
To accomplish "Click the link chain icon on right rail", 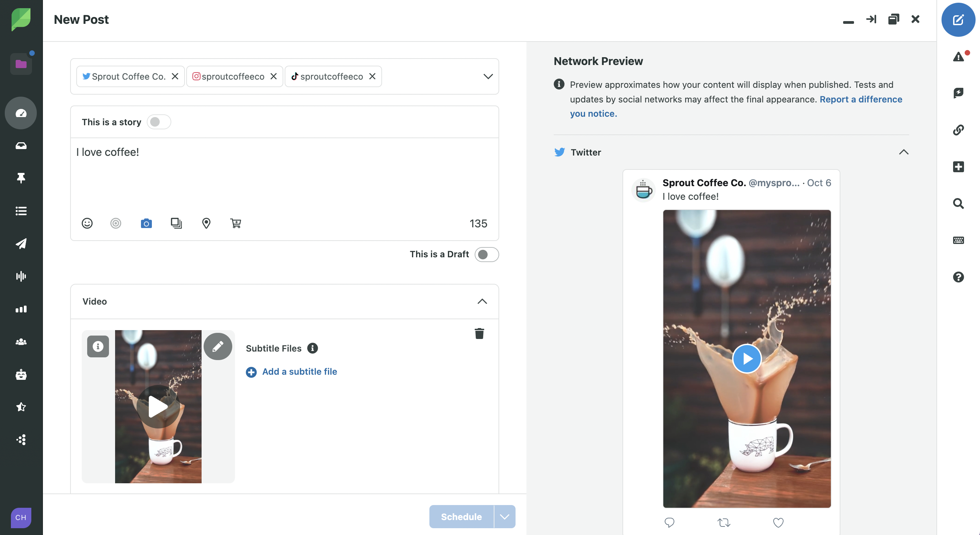I will pyautogui.click(x=958, y=130).
